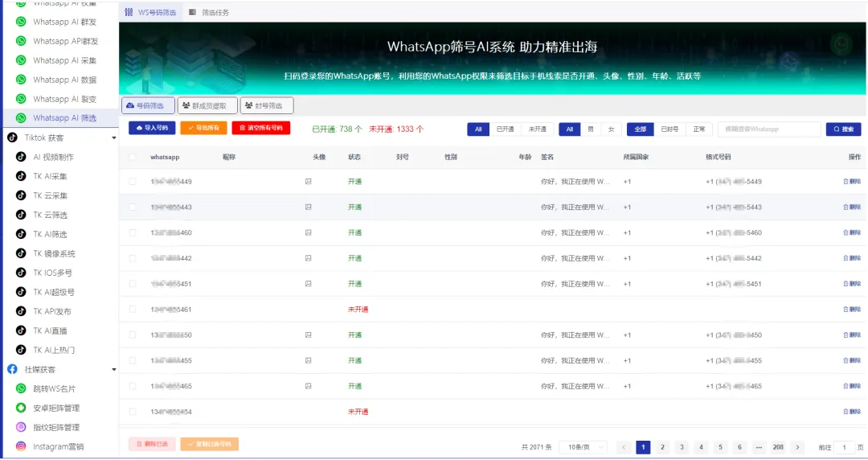Click the TK AI直播 icon
The image size is (868, 460).
(x=21, y=331)
